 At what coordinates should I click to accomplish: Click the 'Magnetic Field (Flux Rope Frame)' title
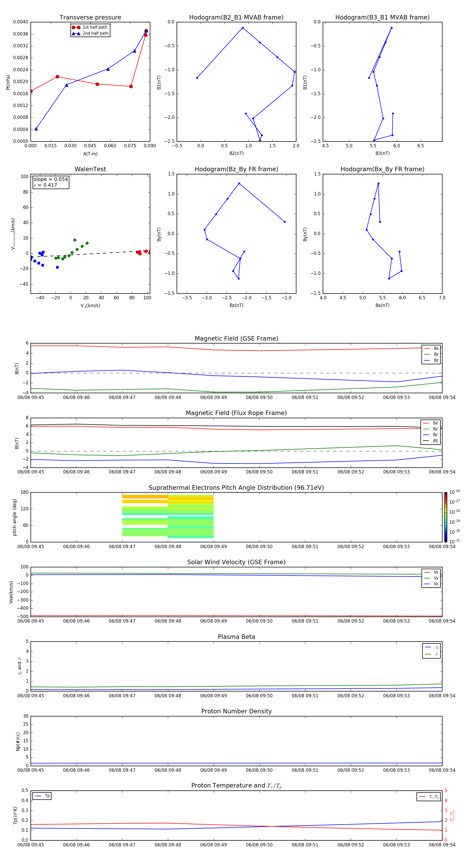(x=236, y=413)
